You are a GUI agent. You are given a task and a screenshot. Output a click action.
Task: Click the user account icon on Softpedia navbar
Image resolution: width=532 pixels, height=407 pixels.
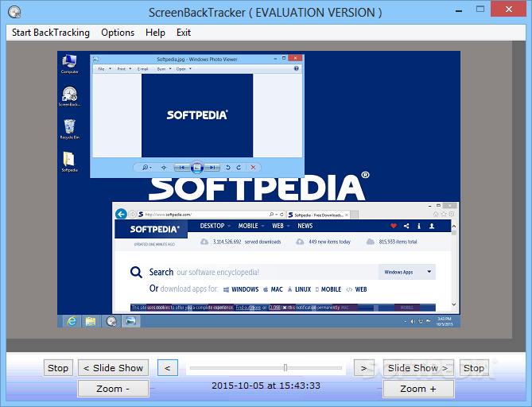pyautogui.click(x=432, y=226)
